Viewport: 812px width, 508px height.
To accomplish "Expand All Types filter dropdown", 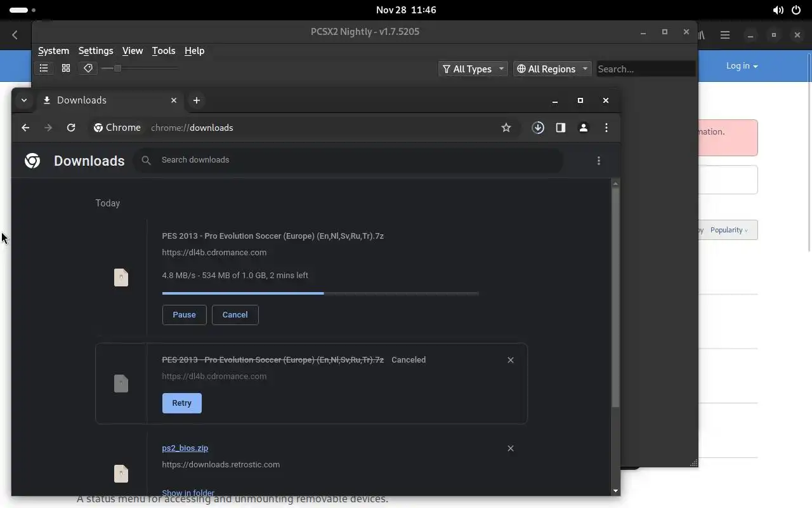I will 473,69.
